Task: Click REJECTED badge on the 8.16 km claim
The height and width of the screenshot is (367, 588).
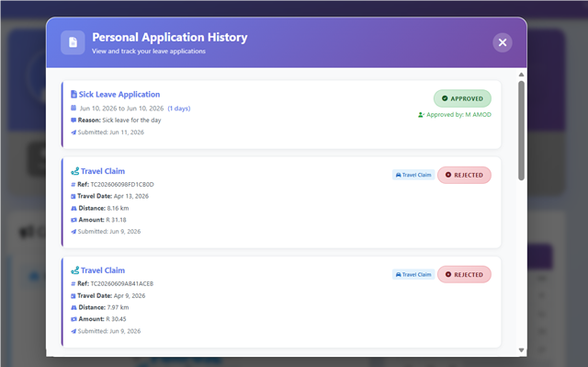Action: tap(464, 175)
